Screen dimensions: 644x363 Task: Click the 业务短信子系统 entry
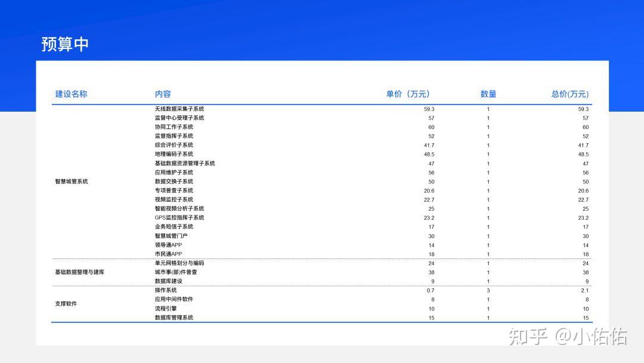point(174,227)
